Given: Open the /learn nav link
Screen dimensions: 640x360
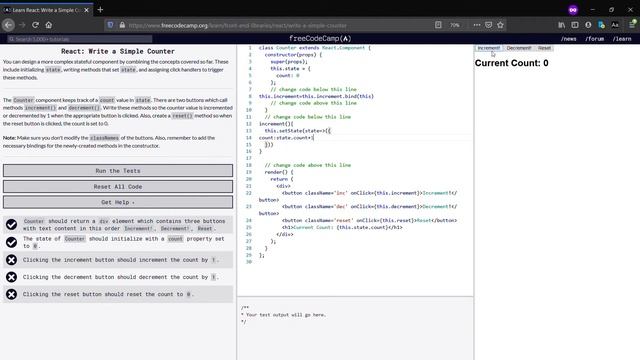Looking at the screenshot, I should [622, 39].
